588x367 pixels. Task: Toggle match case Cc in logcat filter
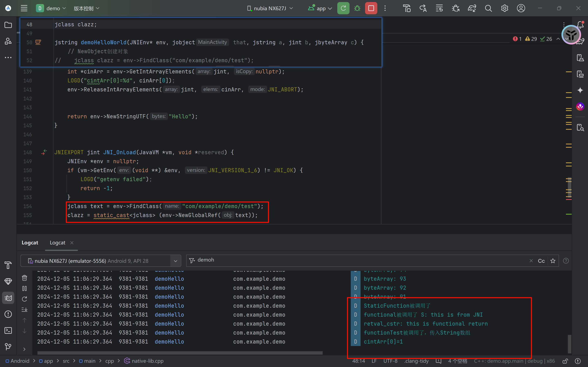pos(541,261)
